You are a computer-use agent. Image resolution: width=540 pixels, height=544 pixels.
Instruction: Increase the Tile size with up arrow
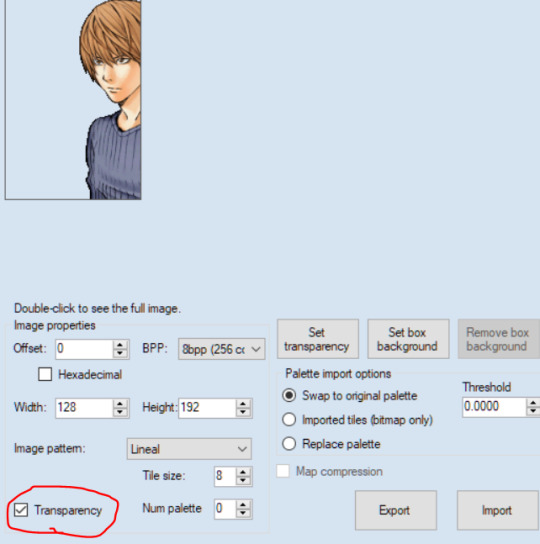click(x=243, y=472)
